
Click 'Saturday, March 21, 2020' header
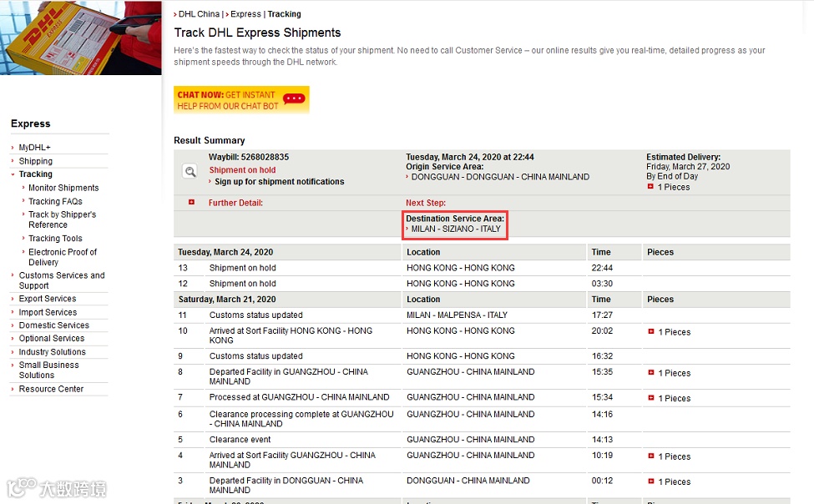(x=227, y=300)
